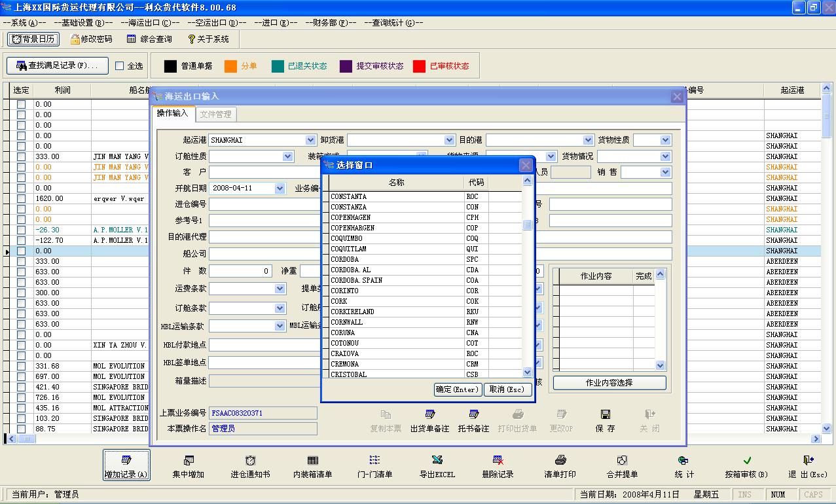Click the 增加记录(A) add record icon
Screen dimensions: 836x504
point(126,465)
